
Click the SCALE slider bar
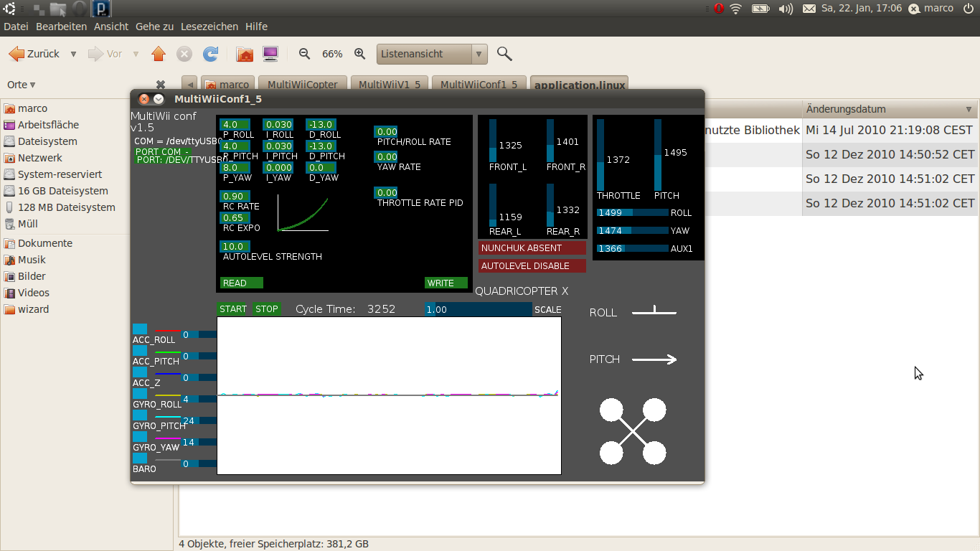click(479, 309)
